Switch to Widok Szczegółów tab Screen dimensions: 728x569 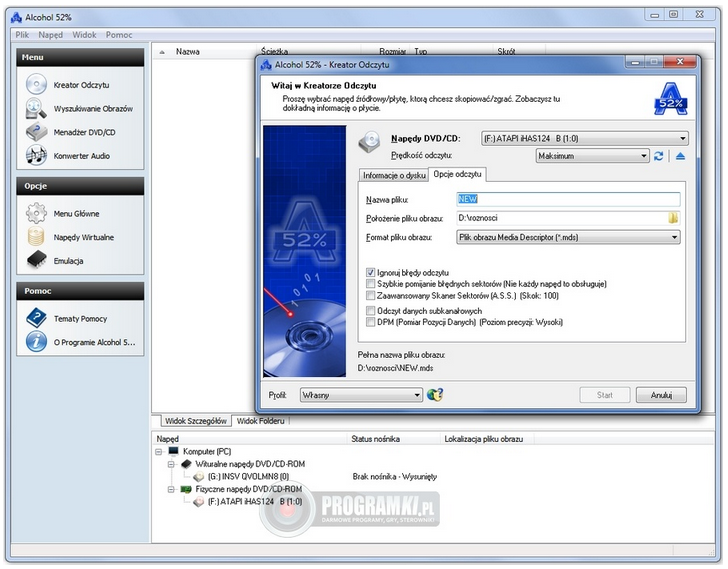click(x=195, y=421)
